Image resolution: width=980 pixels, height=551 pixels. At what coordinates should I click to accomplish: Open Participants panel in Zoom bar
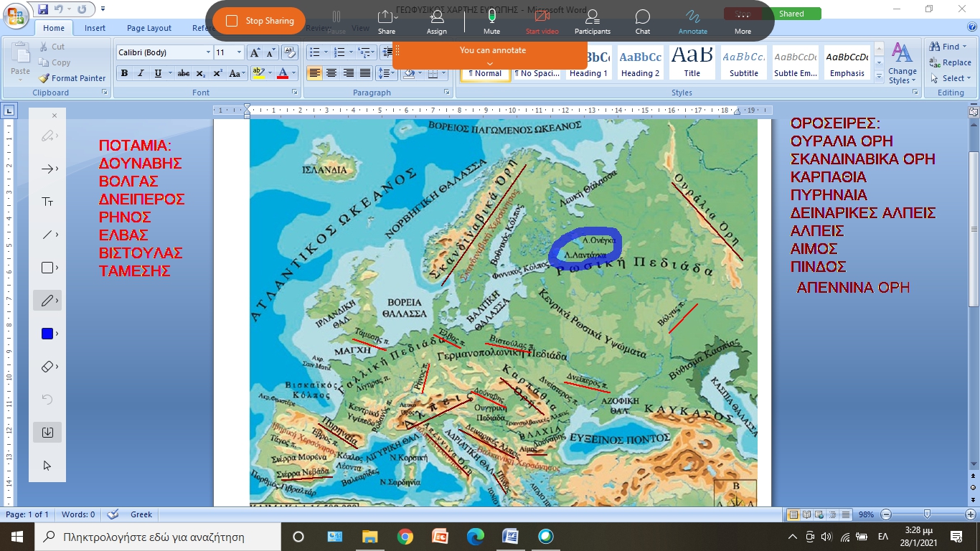coord(593,22)
